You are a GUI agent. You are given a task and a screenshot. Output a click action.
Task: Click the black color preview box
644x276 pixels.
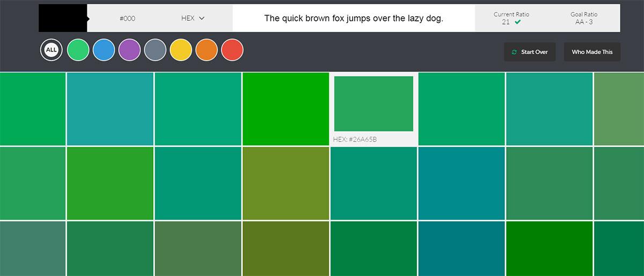(62, 18)
